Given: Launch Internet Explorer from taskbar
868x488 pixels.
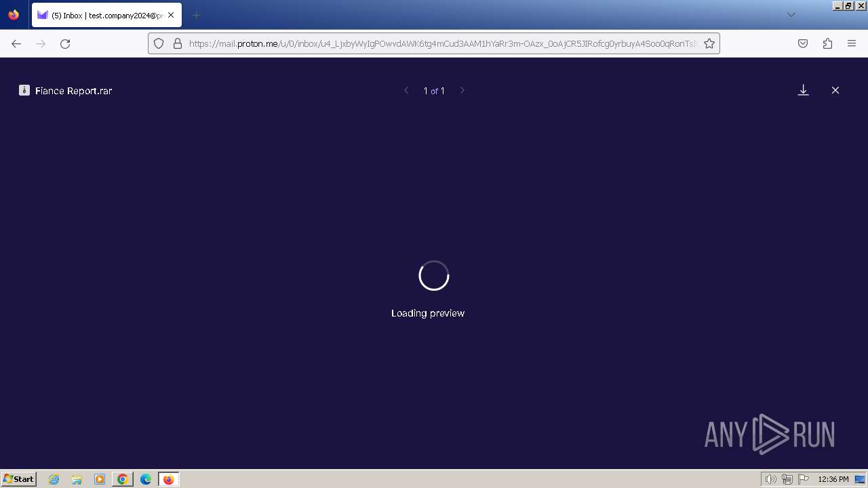Looking at the screenshot, I should 54,479.
